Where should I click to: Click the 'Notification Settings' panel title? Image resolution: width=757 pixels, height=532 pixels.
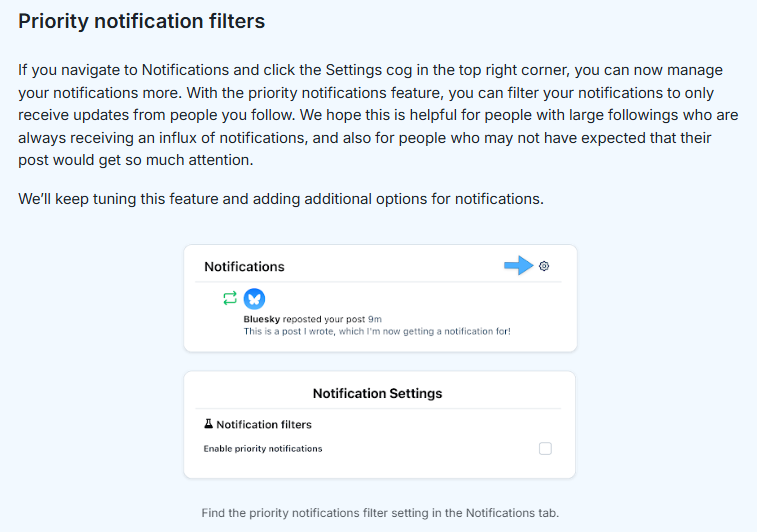tap(377, 393)
